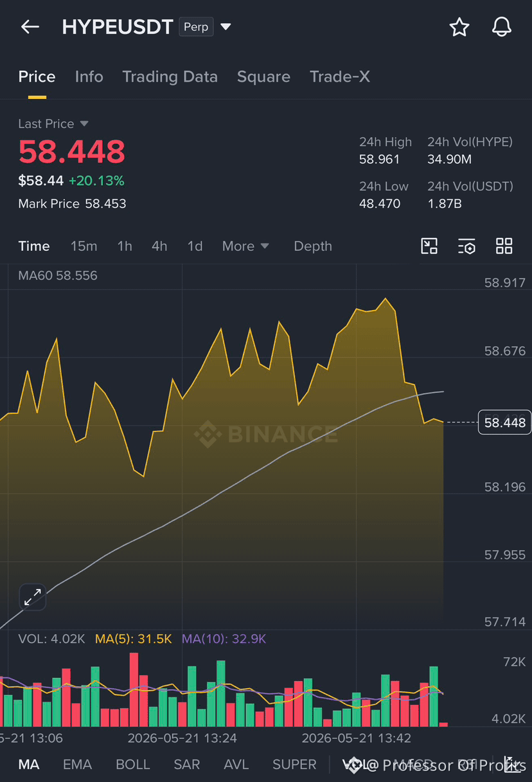Image resolution: width=532 pixels, height=782 pixels.
Task: Tap the 72K volume axis label
Action: [515, 662]
